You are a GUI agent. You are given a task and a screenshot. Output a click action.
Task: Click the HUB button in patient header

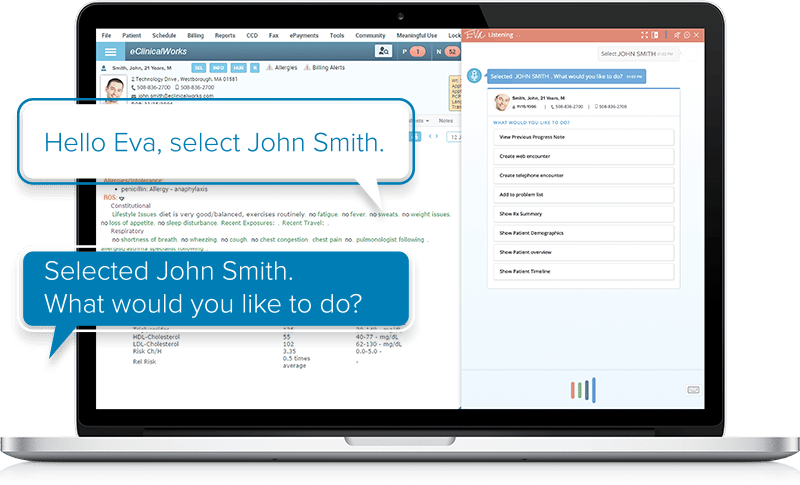pyautogui.click(x=238, y=68)
